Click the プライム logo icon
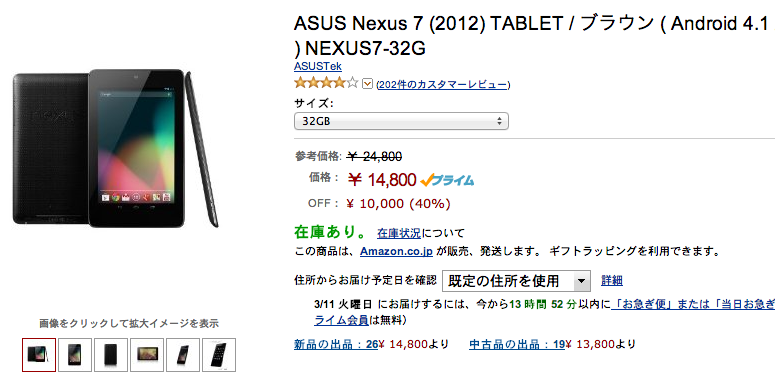Viewport: 775px width, 377px height. point(447,180)
